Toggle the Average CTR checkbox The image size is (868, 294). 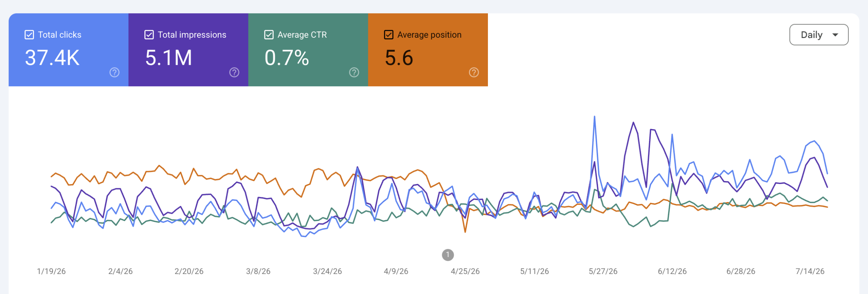[269, 35]
